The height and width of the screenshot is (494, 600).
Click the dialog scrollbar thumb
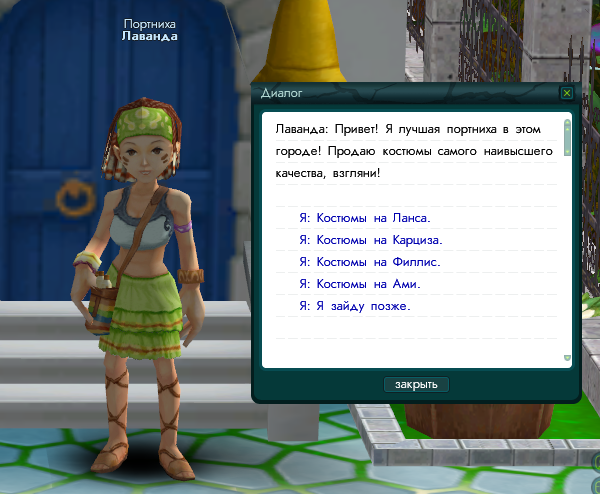pos(567,139)
